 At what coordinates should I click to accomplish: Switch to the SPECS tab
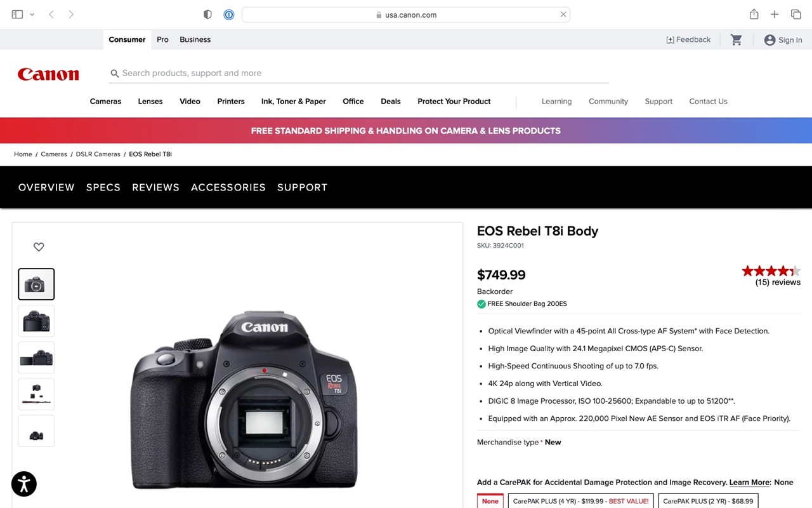[103, 187]
